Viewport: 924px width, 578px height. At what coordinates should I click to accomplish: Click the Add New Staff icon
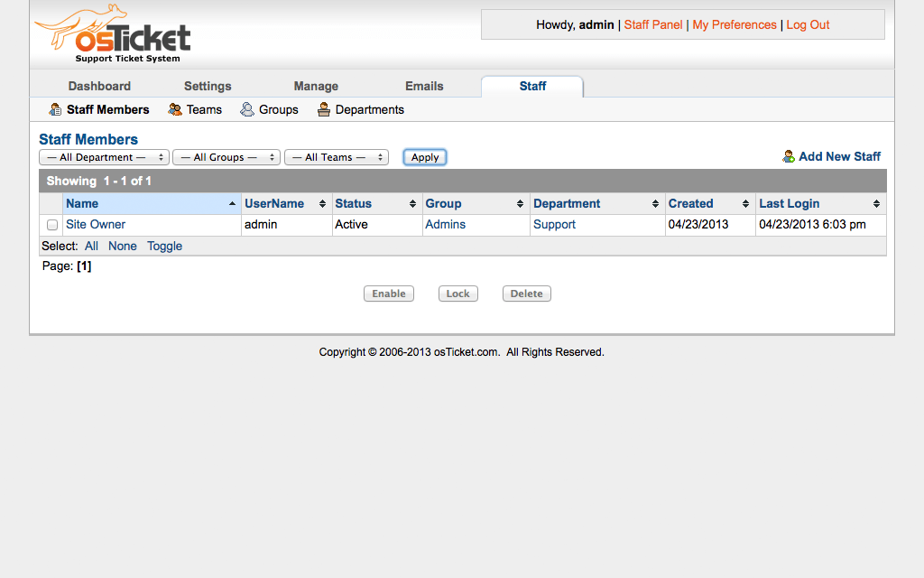tap(789, 157)
